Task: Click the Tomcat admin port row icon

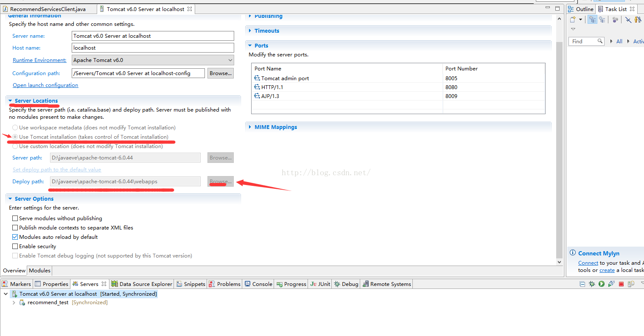Action: coord(257,78)
